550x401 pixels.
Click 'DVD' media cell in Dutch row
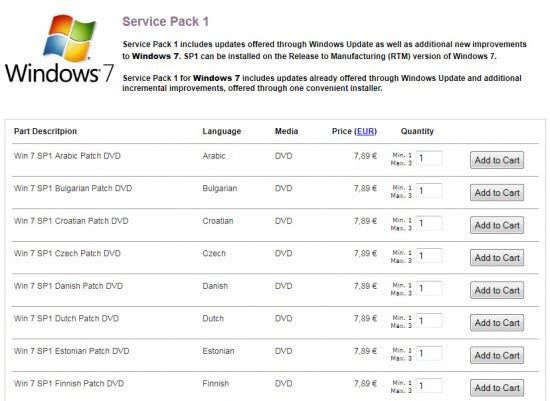pos(283,319)
